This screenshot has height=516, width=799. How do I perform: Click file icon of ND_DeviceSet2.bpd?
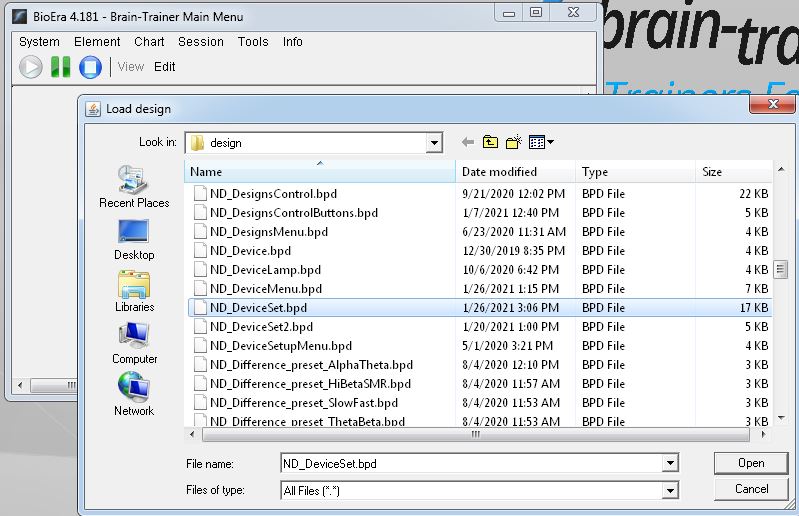point(201,327)
